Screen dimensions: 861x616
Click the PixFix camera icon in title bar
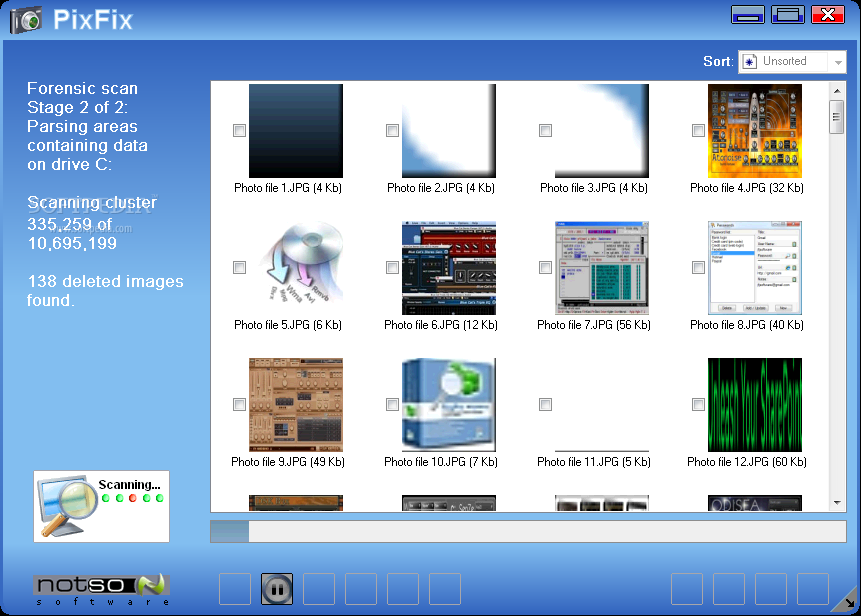[26, 20]
